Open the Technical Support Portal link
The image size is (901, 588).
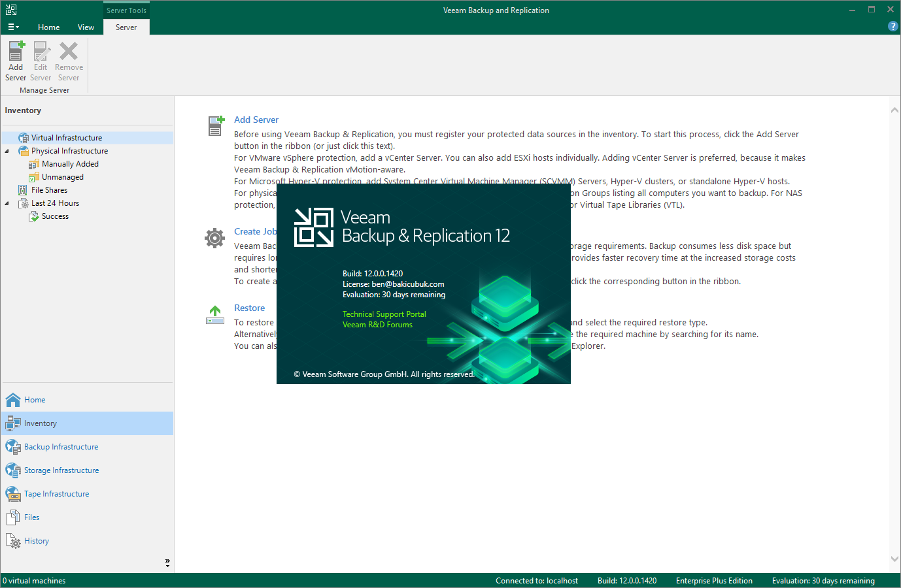pos(384,314)
